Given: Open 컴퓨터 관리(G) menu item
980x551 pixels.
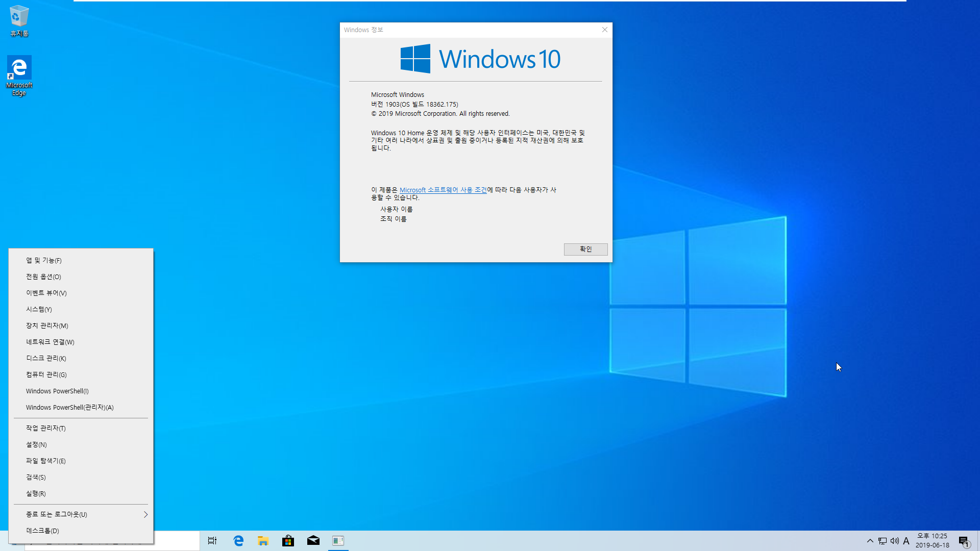Looking at the screenshot, I should 81,374.
